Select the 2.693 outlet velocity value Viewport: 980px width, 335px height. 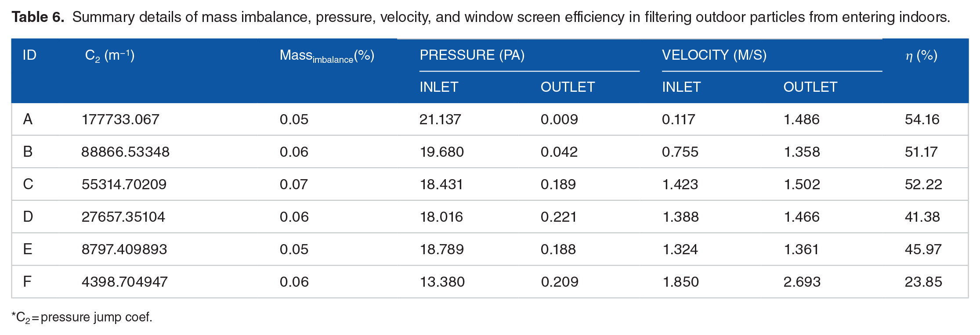802,282
